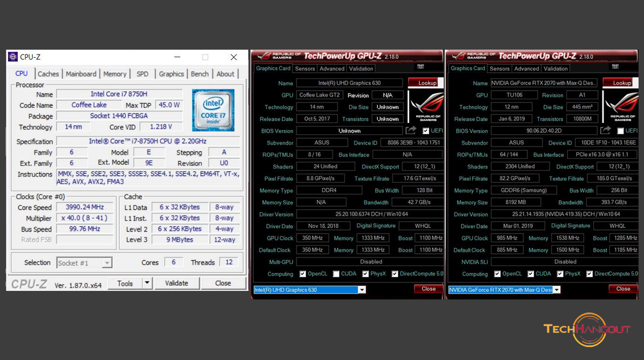Toggle DirectCompute 5.0 checkbox in Intel UHD GPU-Z window
This screenshot has height=360, width=644.
395,274
